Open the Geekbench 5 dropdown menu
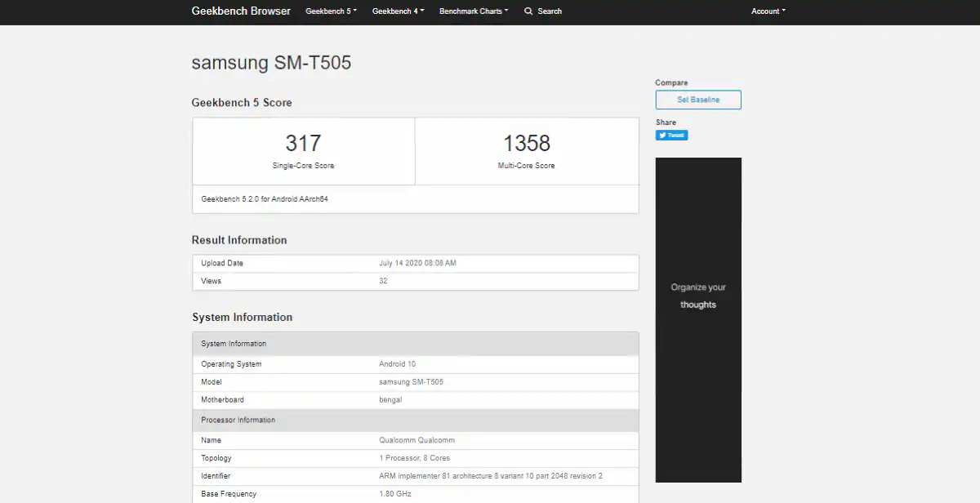This screenshot has height=503, width=980. click(x=331, y=11)
